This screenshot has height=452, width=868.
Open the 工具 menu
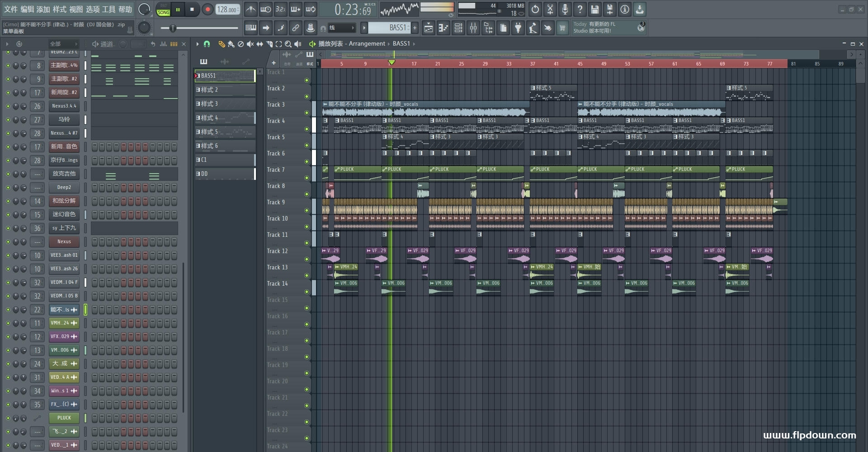(x=109, y=9)
